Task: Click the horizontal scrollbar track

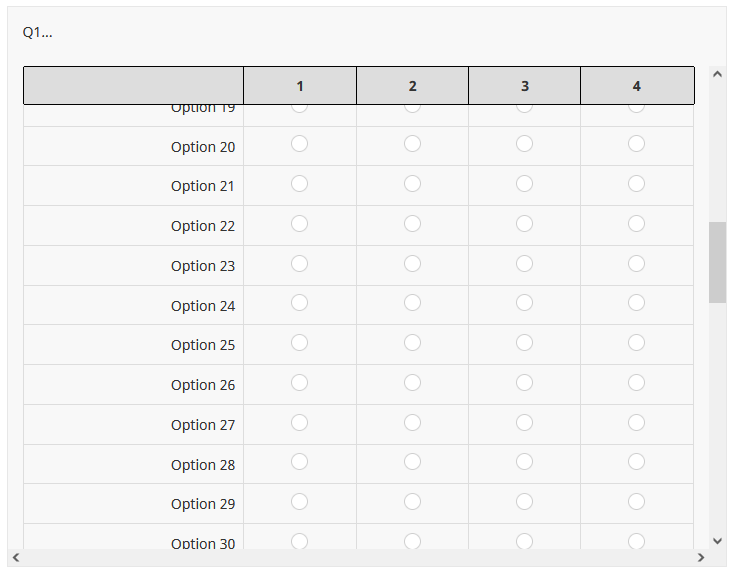Action: [358, 557]
